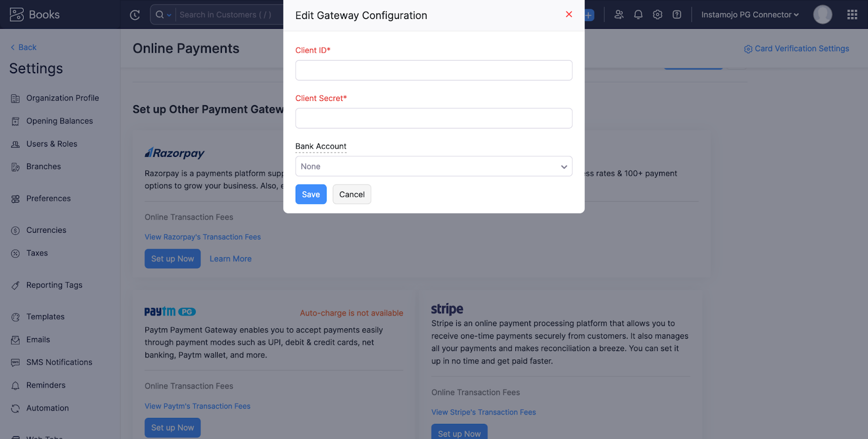The image size is (868, 439).
Task: Expand the Bank Account dropdown
Action: (x=433, y=166)
